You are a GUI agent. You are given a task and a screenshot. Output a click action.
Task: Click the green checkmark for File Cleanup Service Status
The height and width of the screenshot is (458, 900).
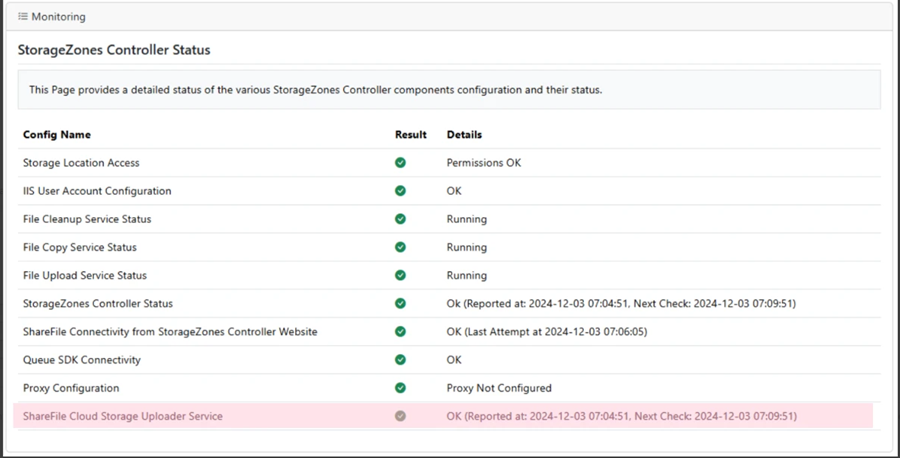pyautogui.click(x=400, y=219)
